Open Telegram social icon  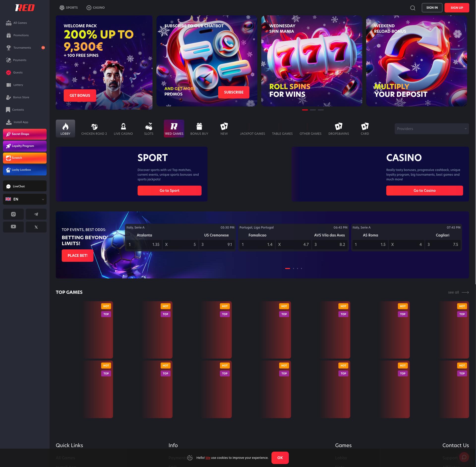[x=36, y=214]
